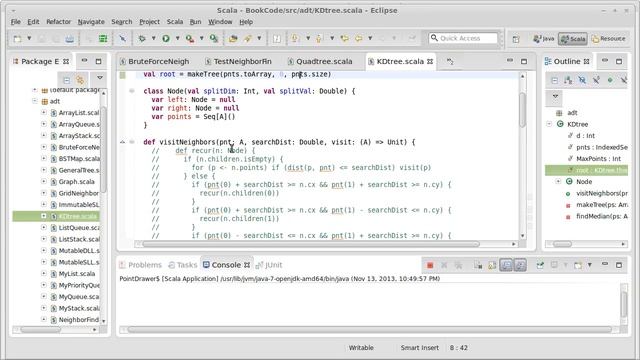Toggle Hide Fields in Outline
640x360 pixels.
pos(582,80)
